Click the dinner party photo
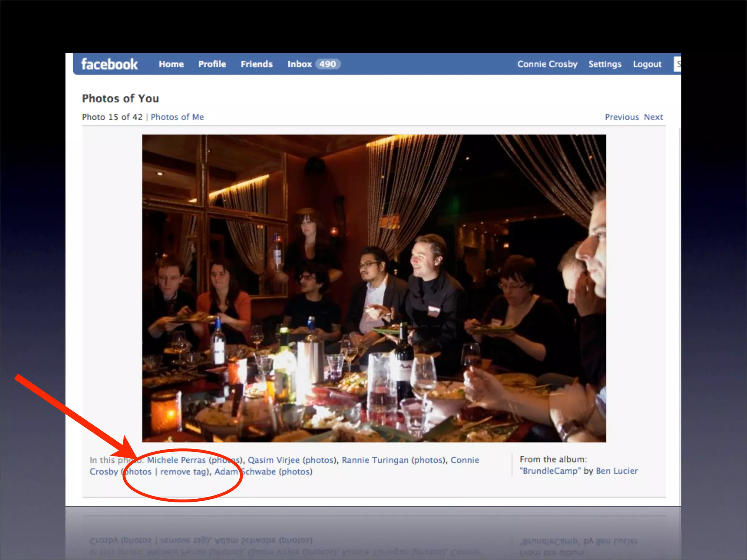 click(x=374, y=288)
